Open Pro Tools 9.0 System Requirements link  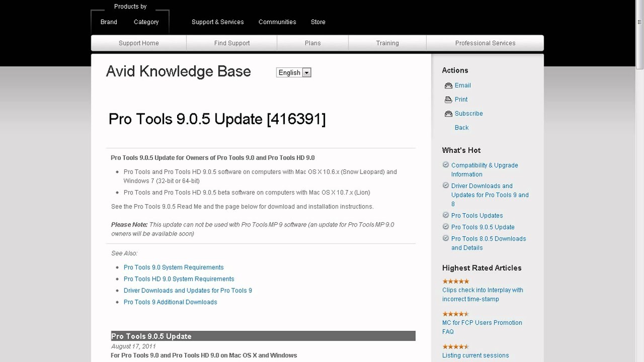174,267
